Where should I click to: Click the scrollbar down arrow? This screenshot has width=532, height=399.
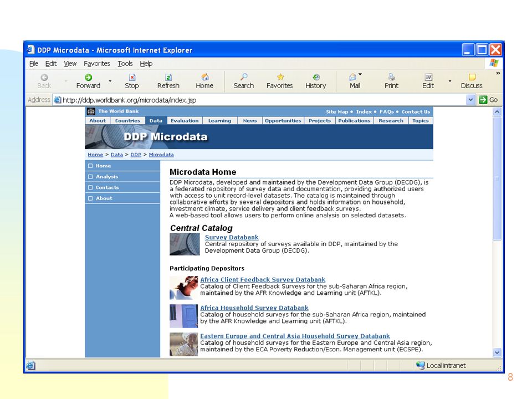tap(497, 352)
